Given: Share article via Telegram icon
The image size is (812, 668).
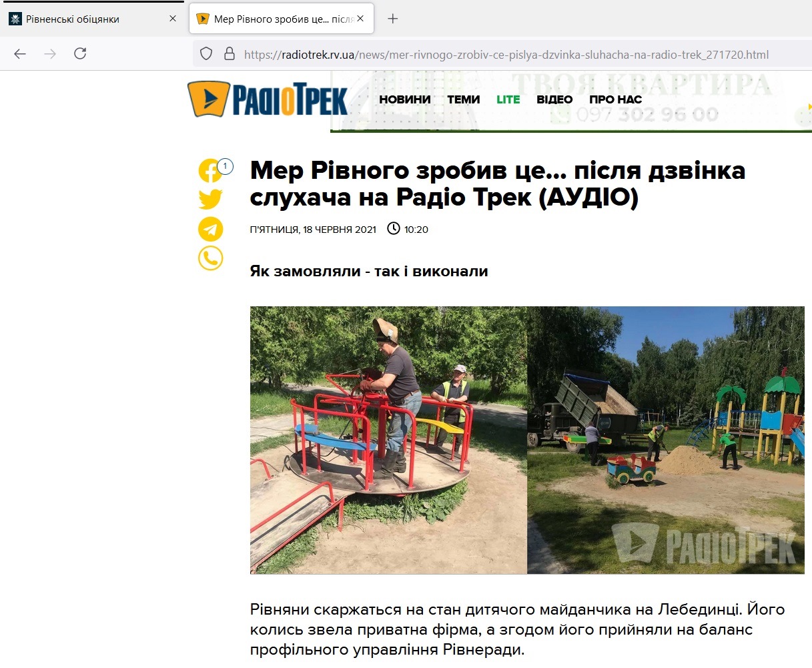Looking at the screenshot, I should pos(210,229).
